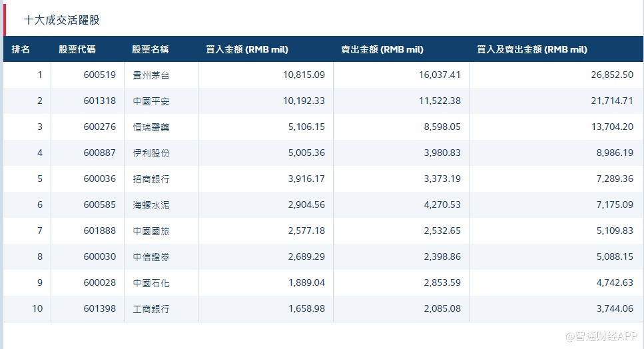
Task: Select total amount 5,088.15
Action: click(615, 256)
